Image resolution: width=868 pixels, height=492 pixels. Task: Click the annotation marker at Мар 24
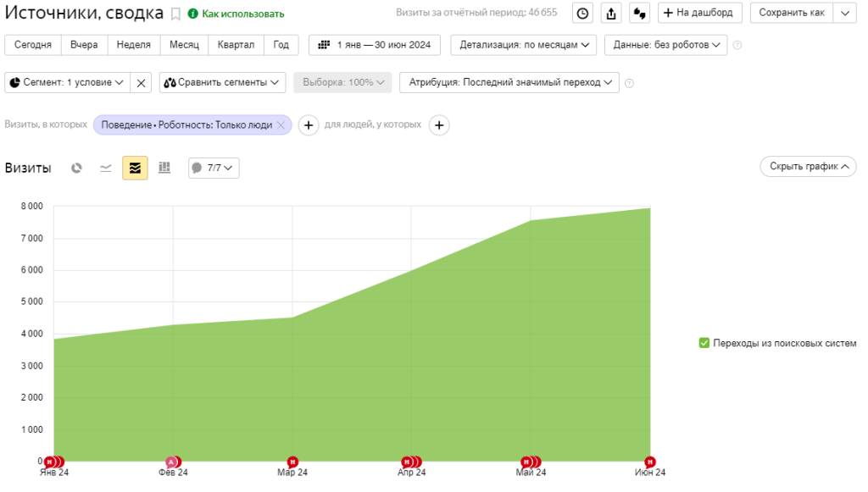[x=292, y=462]
